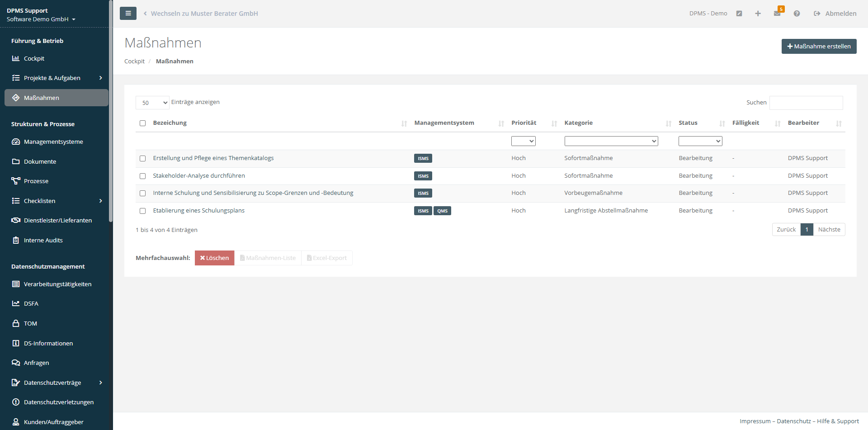The width and height of the screenshot is (868, 430).
Task: Open the mail notifications envelope icon
Action: (777, 14)
